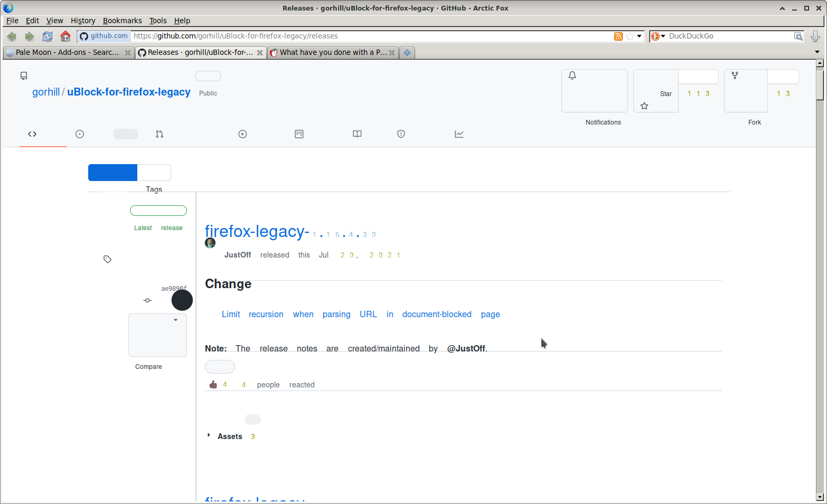Close the Pale Moon Add-ons tab
Image resolution: width=827 pixels, height=504 pixels.
click(x=128, y=53)
